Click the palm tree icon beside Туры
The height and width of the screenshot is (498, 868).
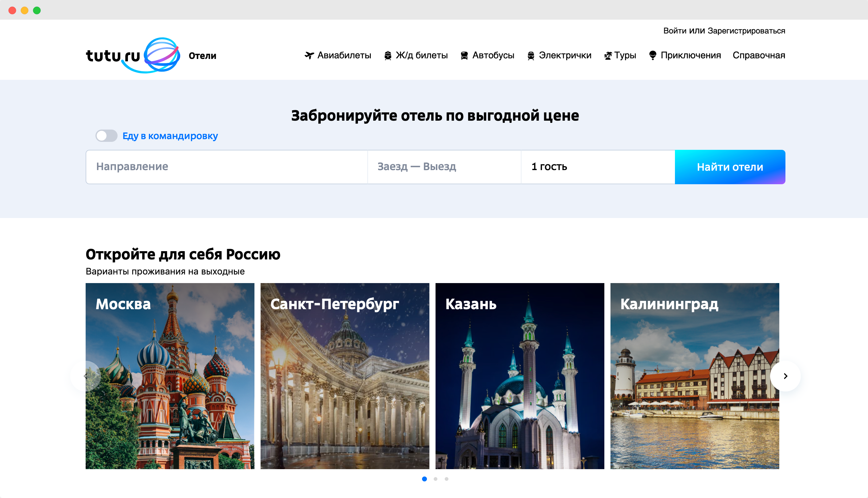(x=608, y=55)
